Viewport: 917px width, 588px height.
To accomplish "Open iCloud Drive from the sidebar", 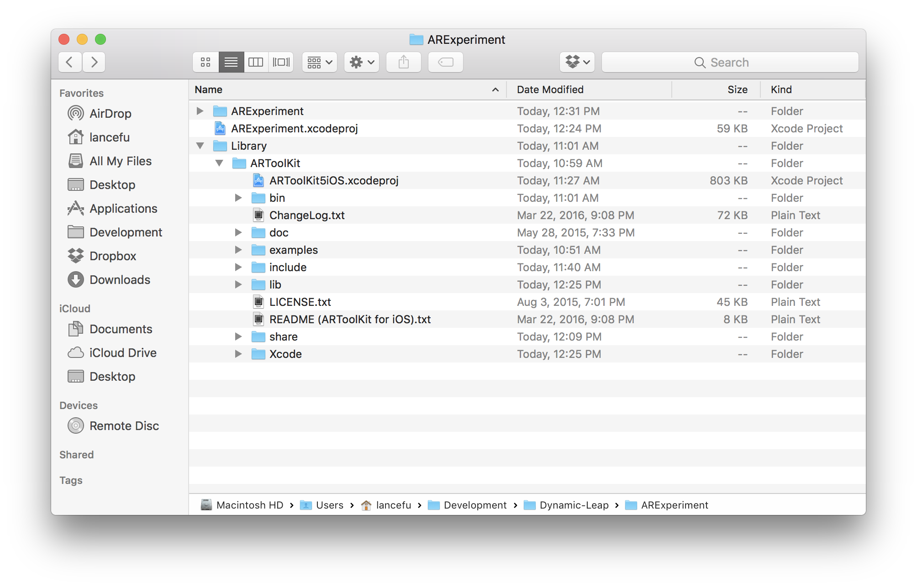I will click(123, 353).
